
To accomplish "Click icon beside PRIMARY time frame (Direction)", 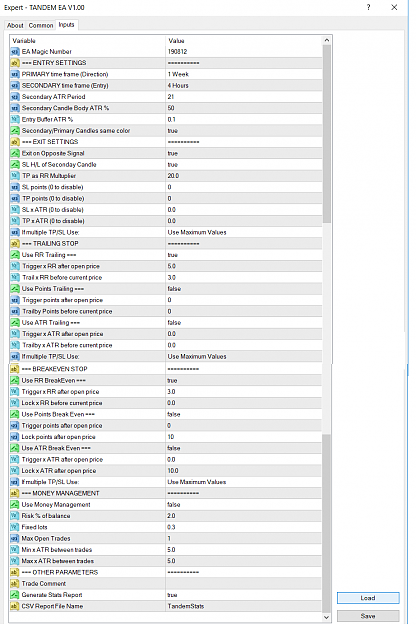I will (15, 74).
